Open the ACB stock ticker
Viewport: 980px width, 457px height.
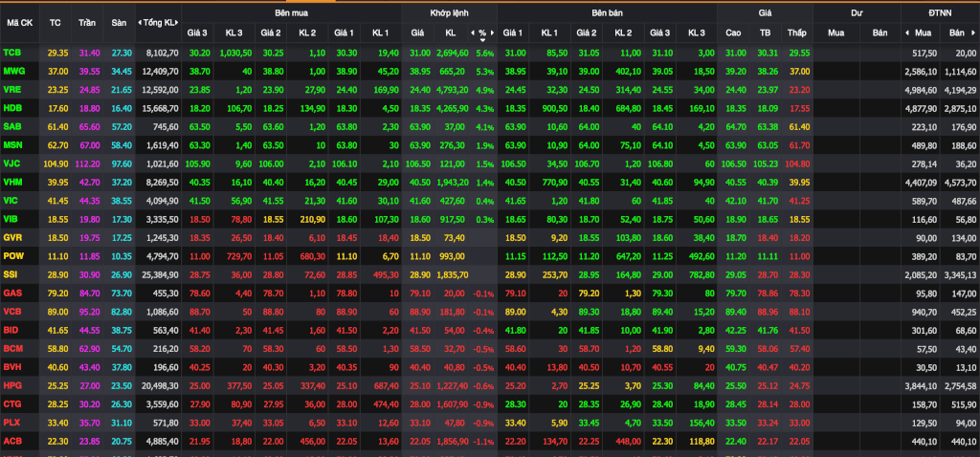click(11, 442)
